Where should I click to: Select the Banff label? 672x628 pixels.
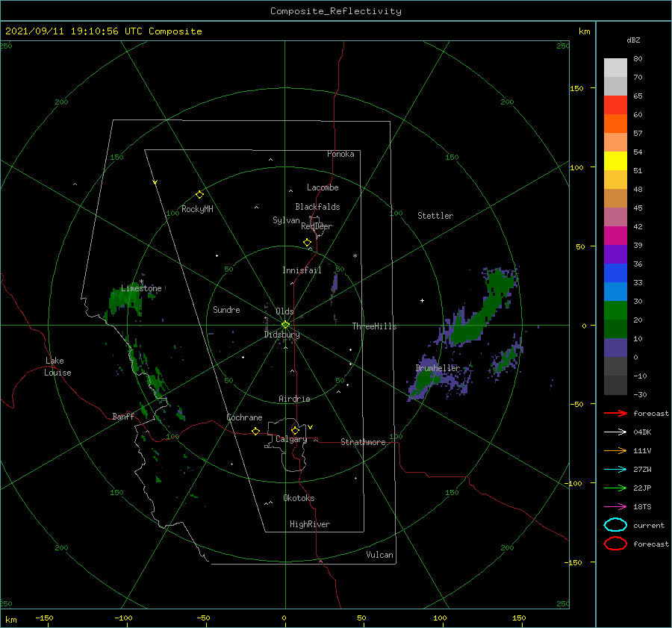click(123, 416)
